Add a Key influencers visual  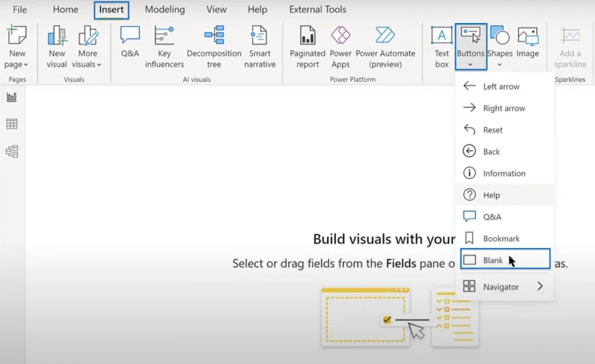[164, 47]
